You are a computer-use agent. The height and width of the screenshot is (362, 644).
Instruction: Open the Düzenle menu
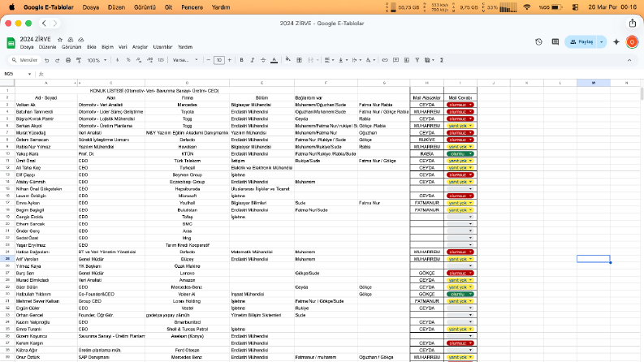pos(47,47)
